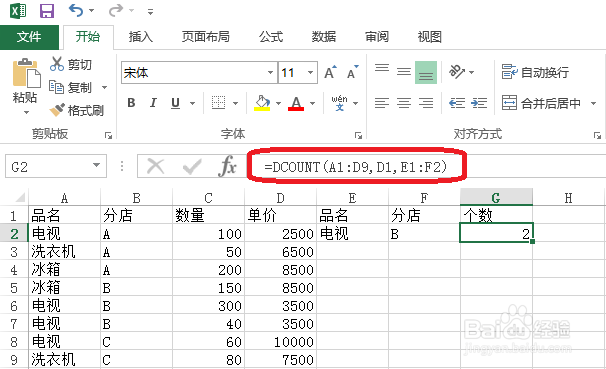Click the Align Right icon
606x369 pixels.
click(426, 103)
